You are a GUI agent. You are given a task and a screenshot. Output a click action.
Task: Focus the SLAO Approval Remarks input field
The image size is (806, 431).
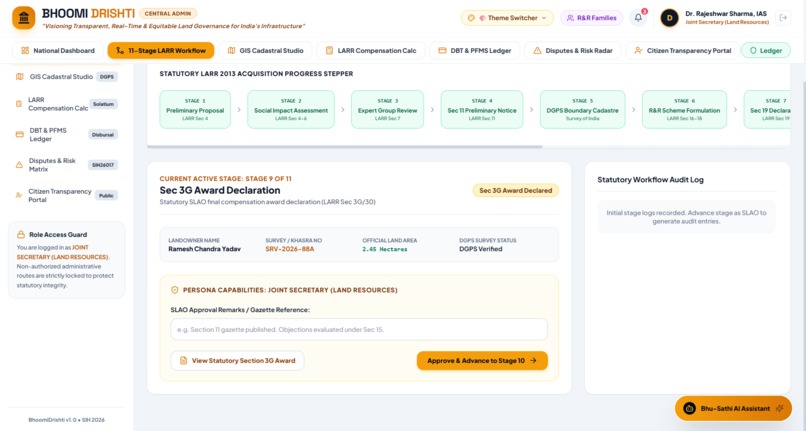click(359, 329)
